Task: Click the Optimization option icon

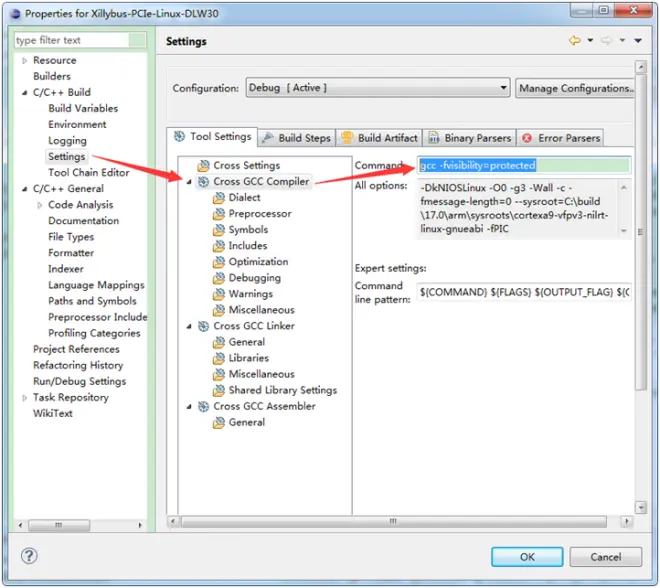Action: tap(219, 262)
